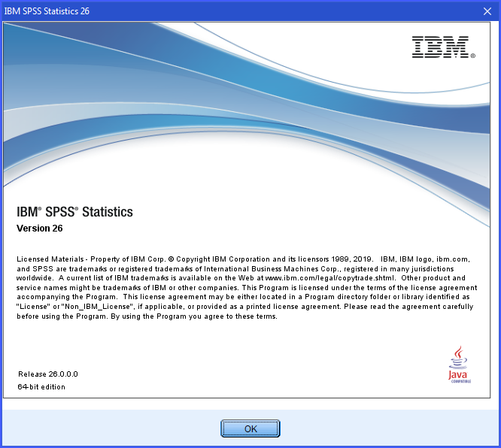The width and height of the screenshot is (501, 448).
Task: Click the '64-bit edition' text
Action: (41, 386)
